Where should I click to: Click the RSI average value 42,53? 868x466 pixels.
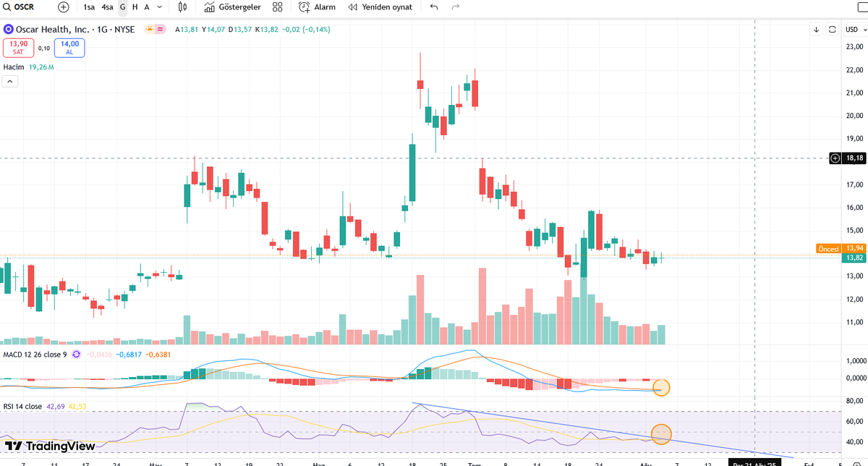[76, 407]
